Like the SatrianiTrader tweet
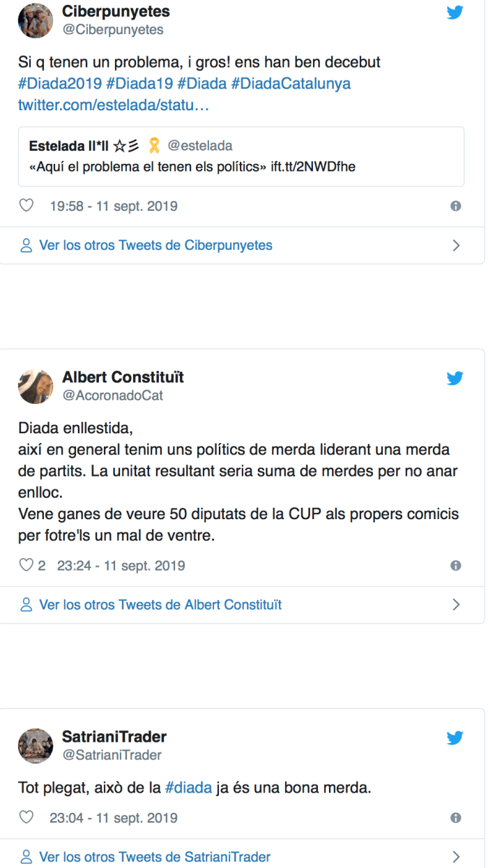Image resolution: width=488 pixels, height=868 pixels. point(26,818)
